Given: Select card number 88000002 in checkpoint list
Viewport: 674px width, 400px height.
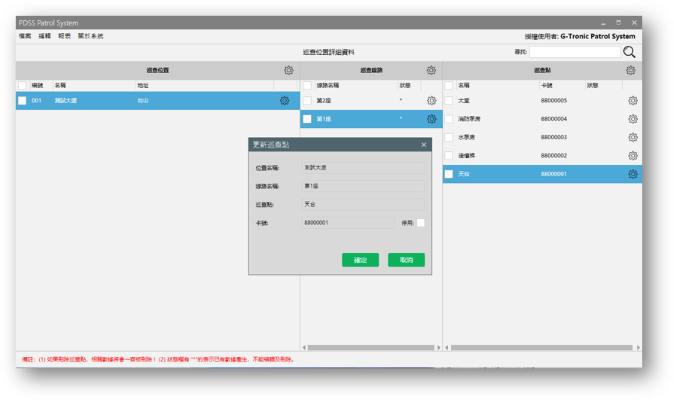Looking at the screenshot, I should point(554,156).
